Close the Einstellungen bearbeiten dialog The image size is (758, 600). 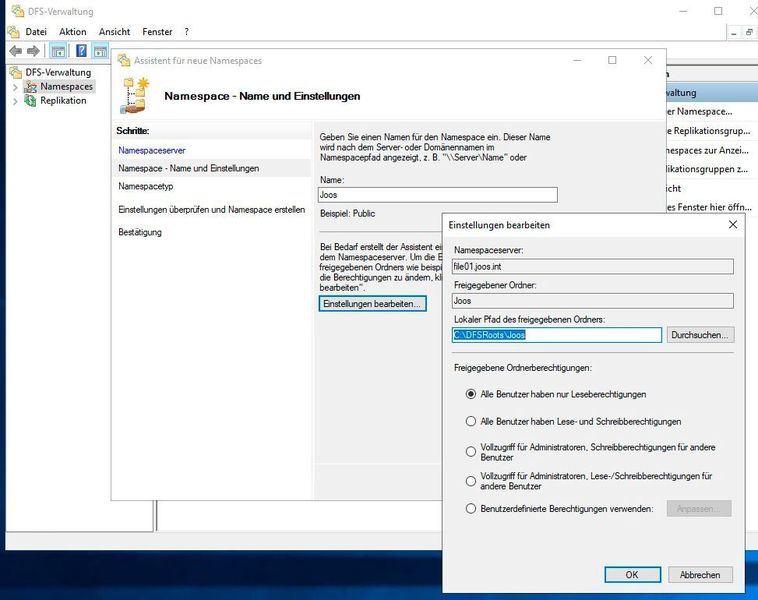point(733,224)
